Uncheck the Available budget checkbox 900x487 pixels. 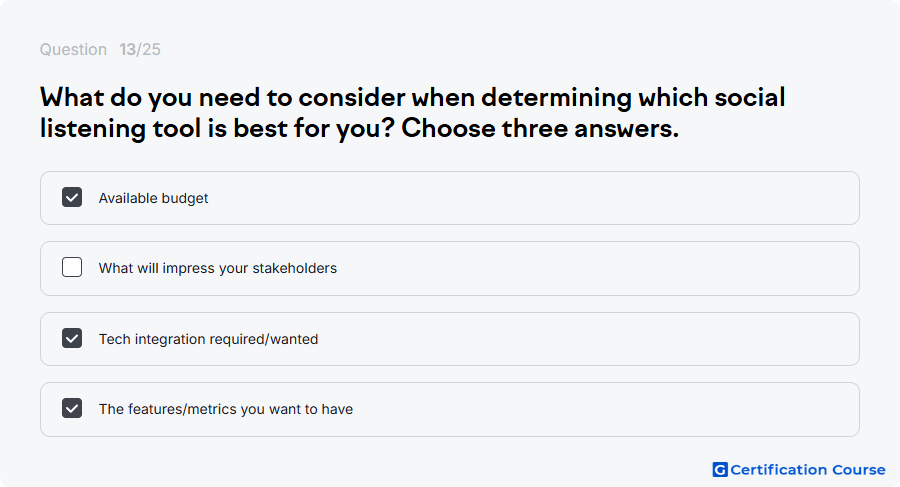click(72, 197)
